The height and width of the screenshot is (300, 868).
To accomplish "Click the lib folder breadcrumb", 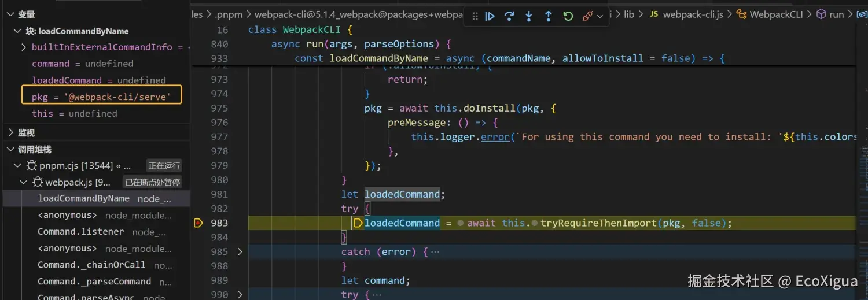I will pyautogui.click(x=629, y=14).
